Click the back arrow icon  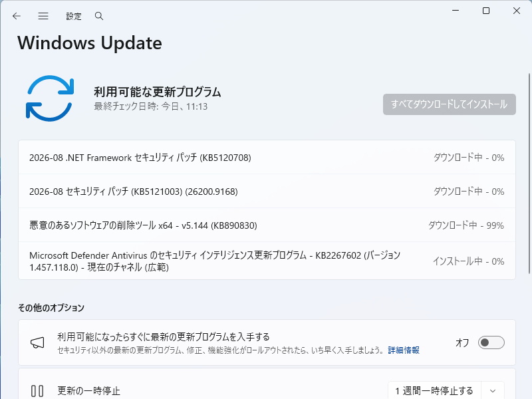(x=16, y=16)
